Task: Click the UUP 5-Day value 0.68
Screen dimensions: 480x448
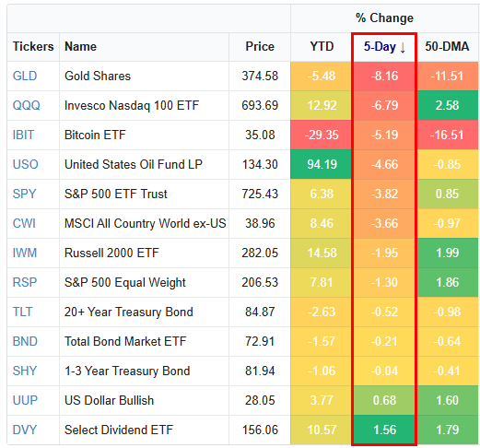Action: click(x=384, y=400)
